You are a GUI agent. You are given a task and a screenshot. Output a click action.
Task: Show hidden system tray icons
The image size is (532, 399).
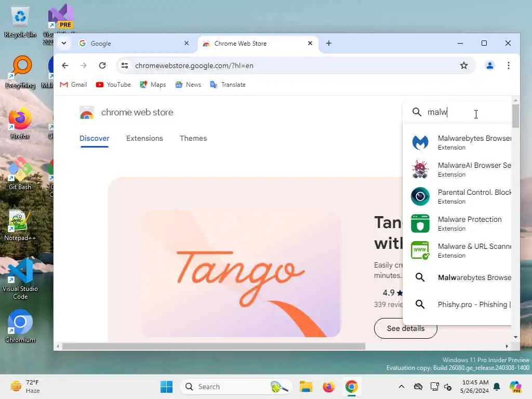point(402,387)
